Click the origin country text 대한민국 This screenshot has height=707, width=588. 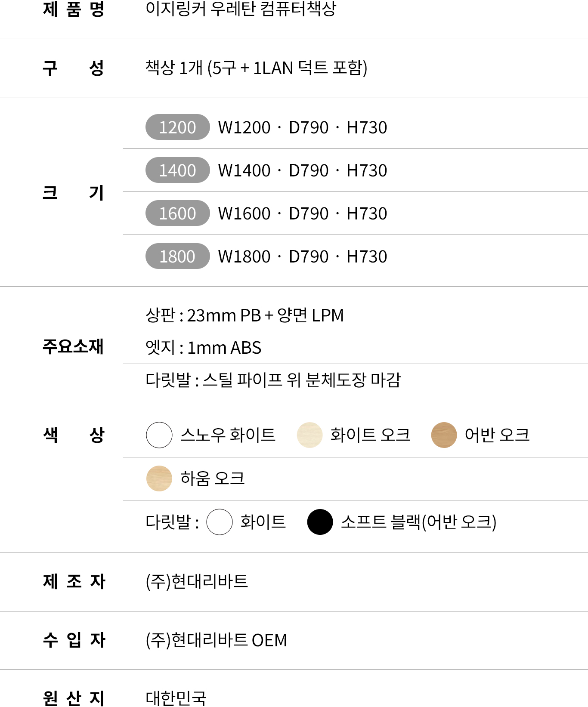click(176, 698)
